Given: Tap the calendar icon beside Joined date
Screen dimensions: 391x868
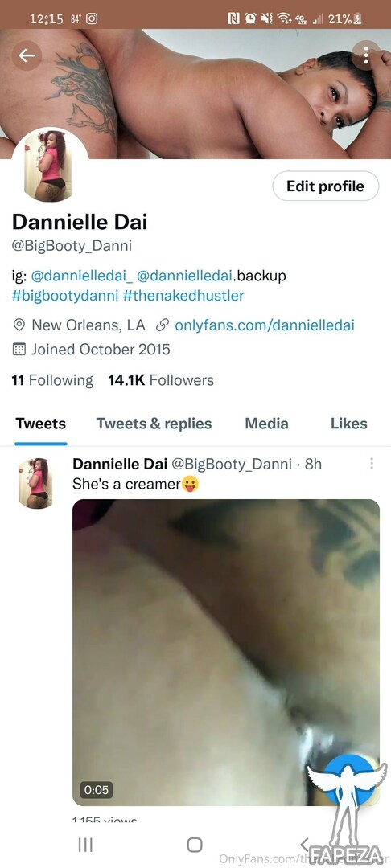Looking at the screenshot, I should tap(19, 350).
